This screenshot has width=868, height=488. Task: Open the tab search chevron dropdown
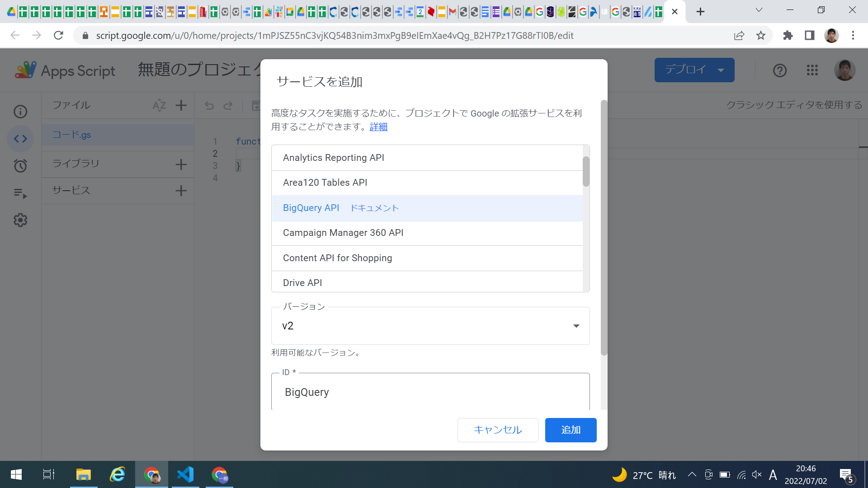(759, 10)
